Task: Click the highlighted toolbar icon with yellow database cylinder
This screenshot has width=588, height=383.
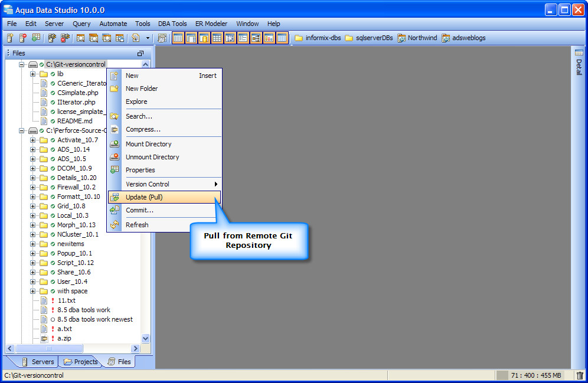Action: click(x=204, y=38)
